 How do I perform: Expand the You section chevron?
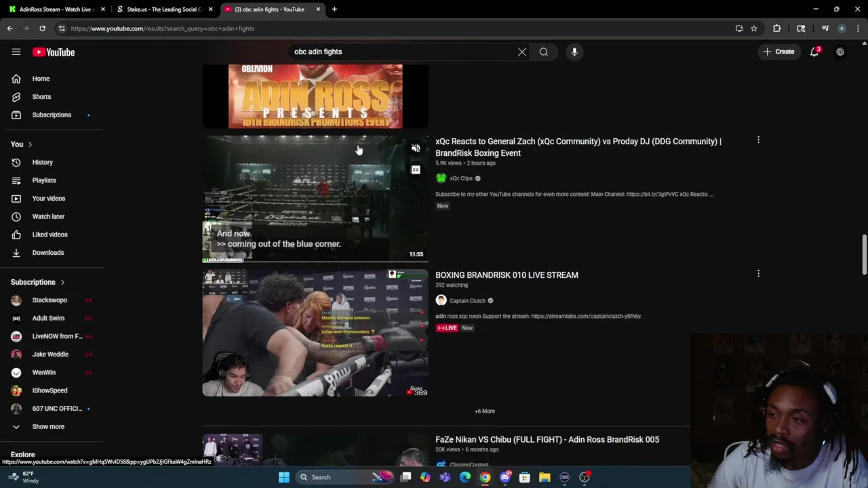30,144
